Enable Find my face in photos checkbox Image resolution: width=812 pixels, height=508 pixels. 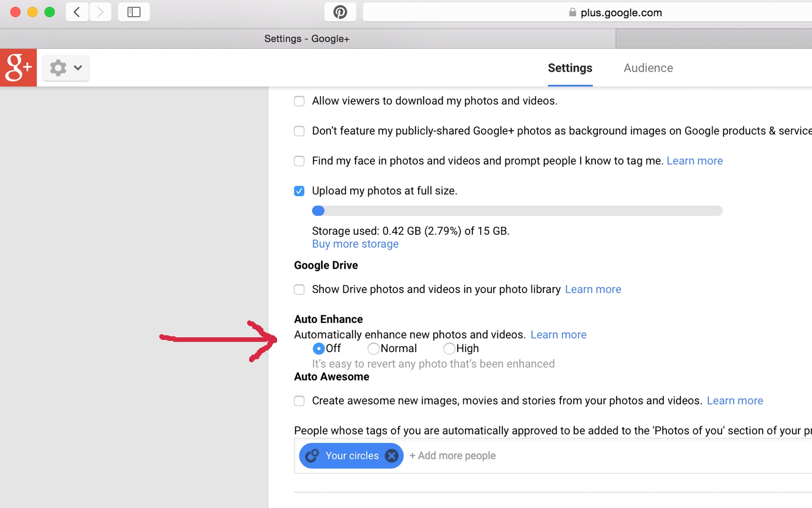[299, 161]
